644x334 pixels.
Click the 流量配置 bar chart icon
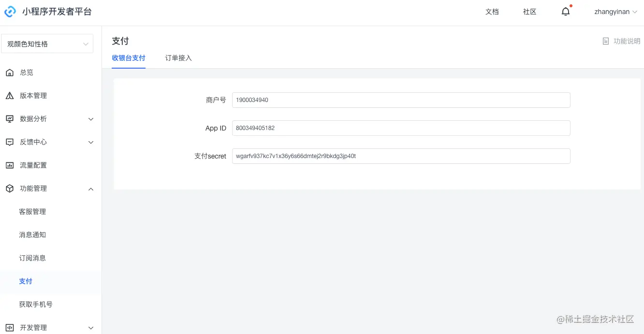(10, 165)
